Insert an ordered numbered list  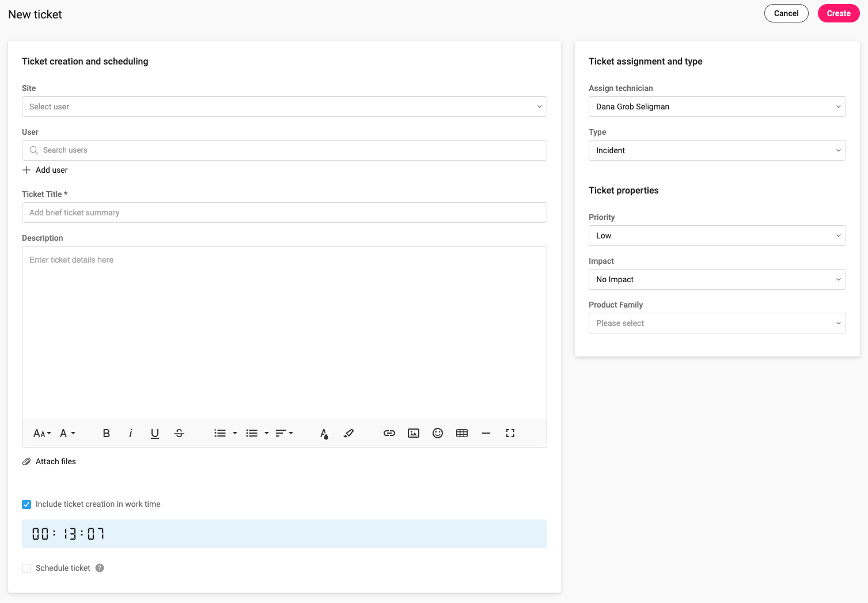[220, 433]
